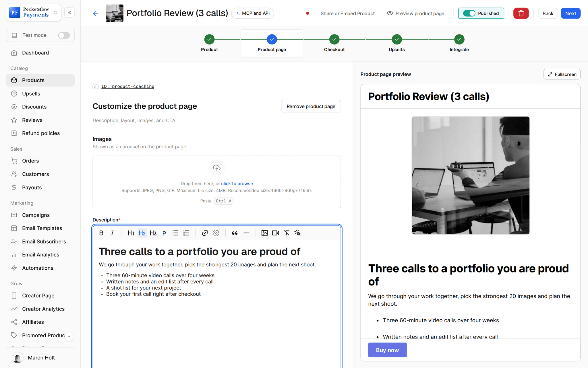Add a link in the editor
588x368 pixels.
coord(205,233)
